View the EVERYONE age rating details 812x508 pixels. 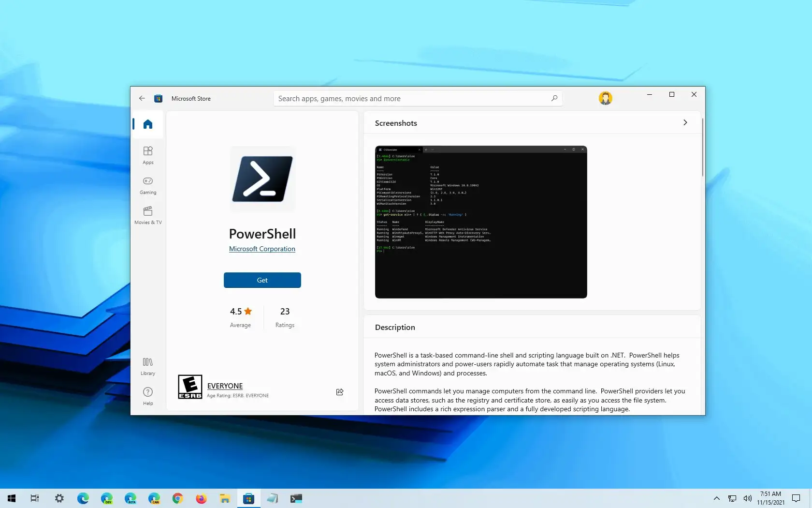pyautogui.click(x=225, y=386)
